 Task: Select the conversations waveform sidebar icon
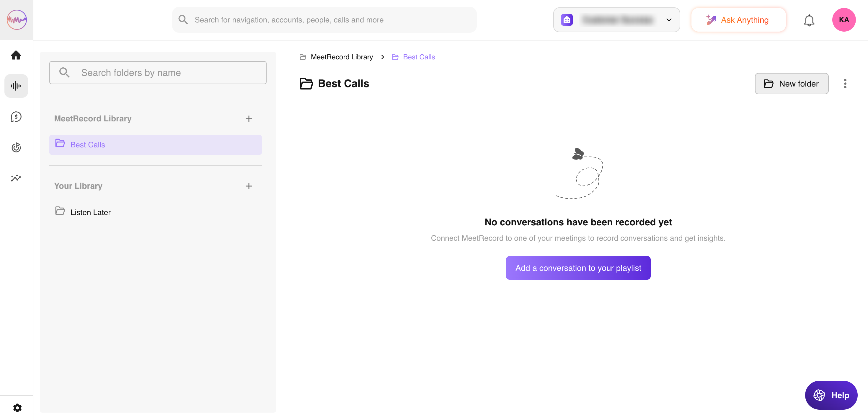[16, 86]
